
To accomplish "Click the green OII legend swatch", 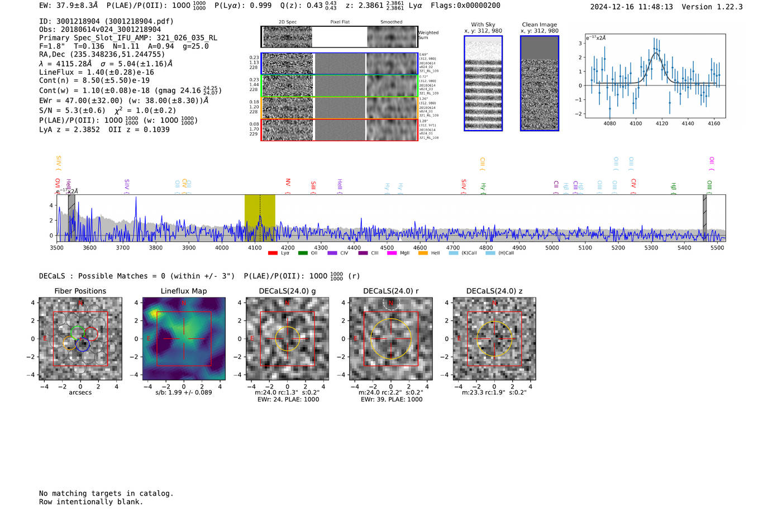I will tap(303, 253).
